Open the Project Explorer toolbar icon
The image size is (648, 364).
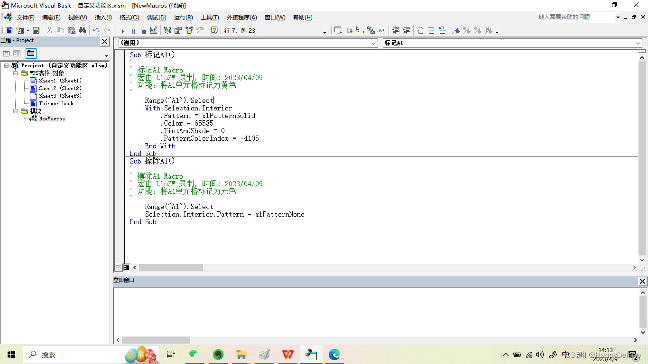tap(167, 30)
